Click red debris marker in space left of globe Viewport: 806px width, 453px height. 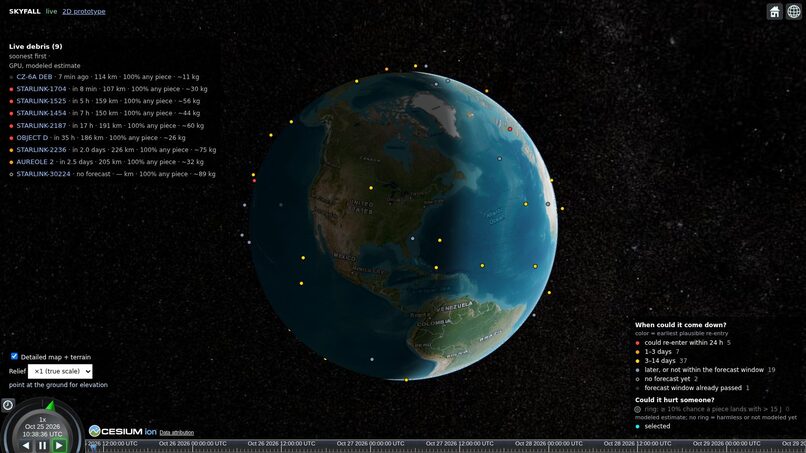(x=254, y=180)
